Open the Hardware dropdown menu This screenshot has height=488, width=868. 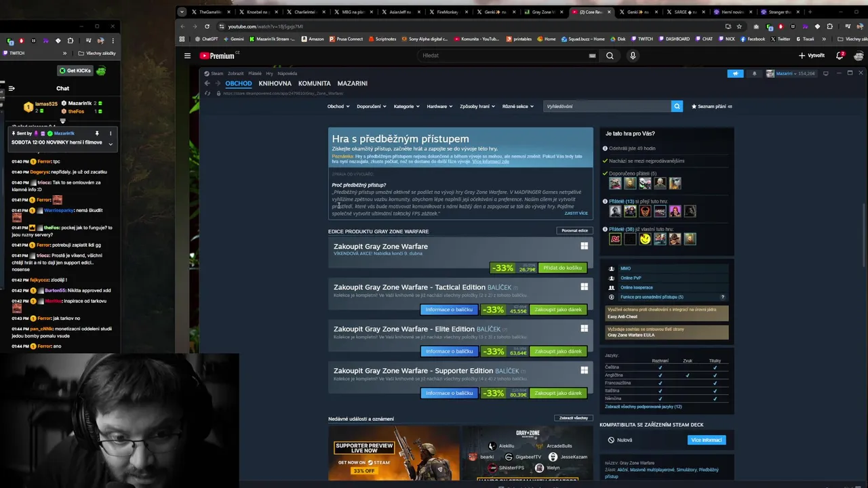(439, 106)
